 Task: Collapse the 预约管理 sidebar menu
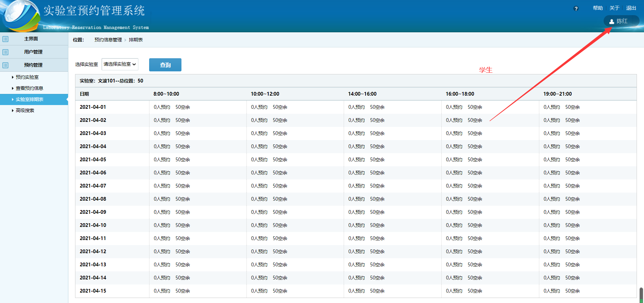[x=34, y=65]
